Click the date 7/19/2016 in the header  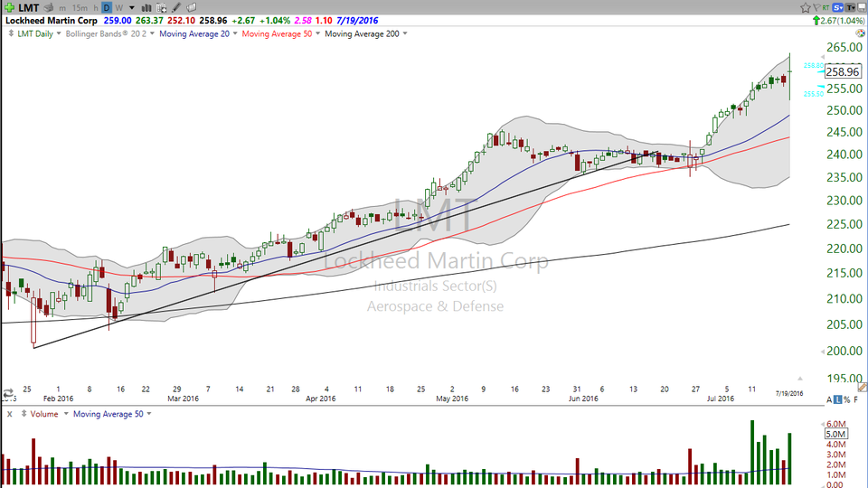(x=357, y=21)
